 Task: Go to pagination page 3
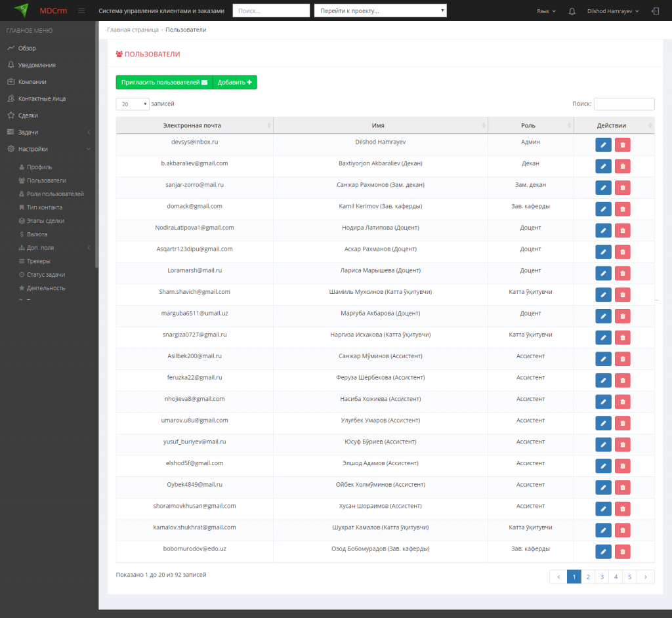(x=602, y=577)
